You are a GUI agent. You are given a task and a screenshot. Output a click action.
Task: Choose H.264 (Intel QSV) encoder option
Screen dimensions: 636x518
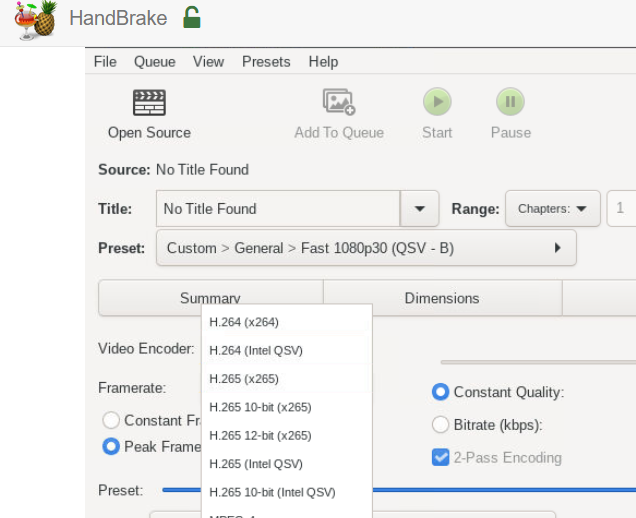click(287, 350)
